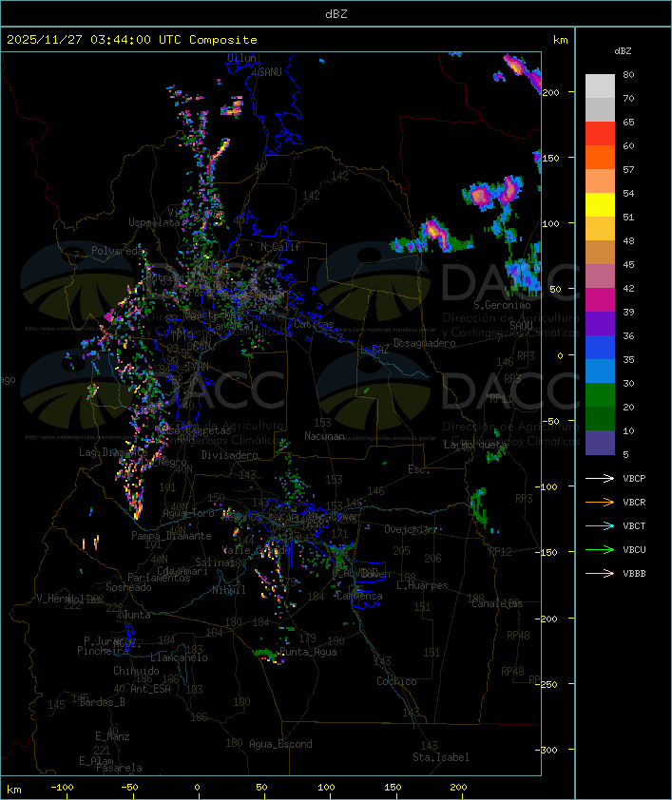The height and width of the screenshot is (800, 672).
Task: Click the Polvaredas map label
Action: pyautogui.click(x=120, y=251)
